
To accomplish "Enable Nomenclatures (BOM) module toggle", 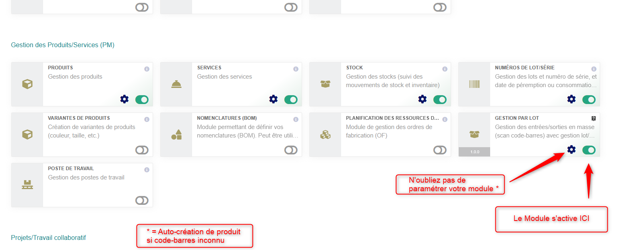I will (x=291, y=150).
